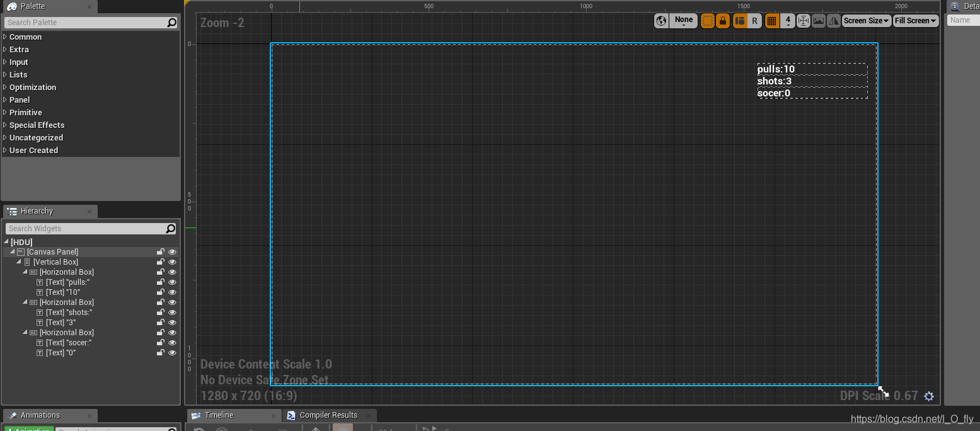980x431 pixels.
Task: Expand the Panel palette category
Action: click(5, 100)
